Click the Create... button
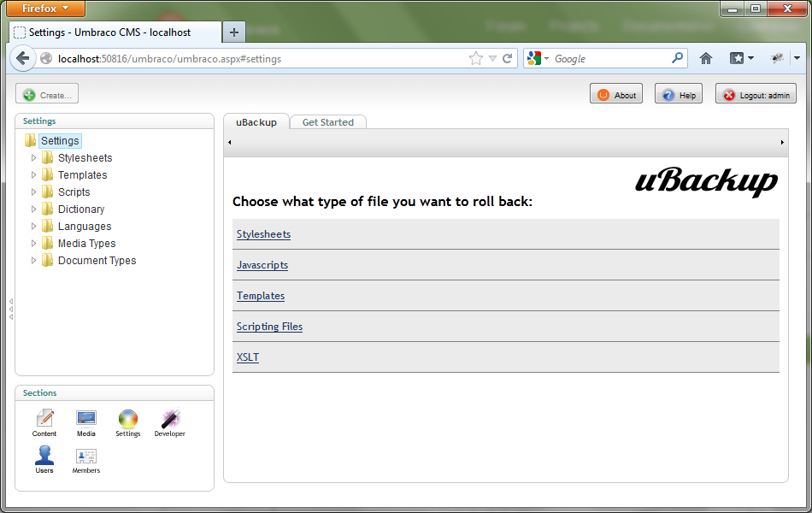The height and width of the screenshot is (513, 812). (47, 93)
